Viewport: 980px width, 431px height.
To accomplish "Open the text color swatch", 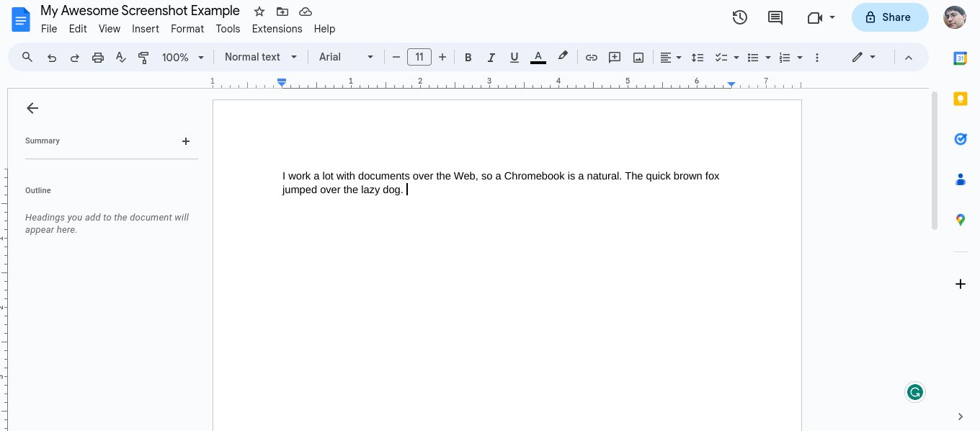I will click(538, 57).
